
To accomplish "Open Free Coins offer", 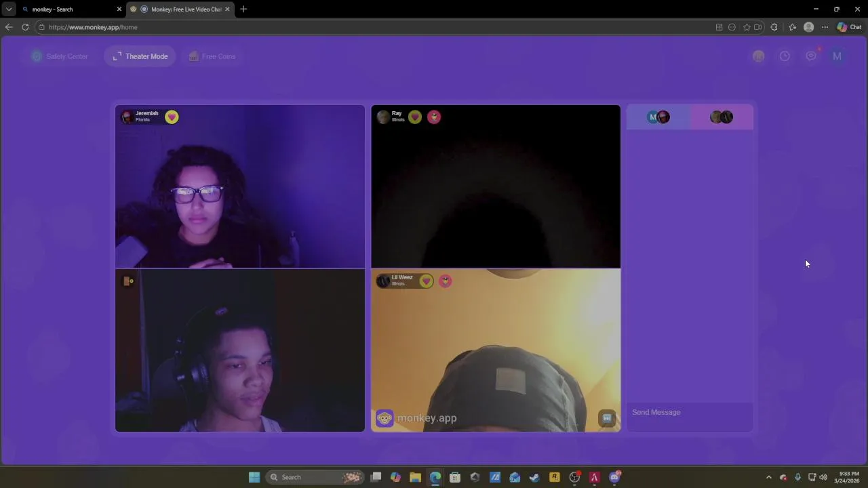I will (212, 56).
